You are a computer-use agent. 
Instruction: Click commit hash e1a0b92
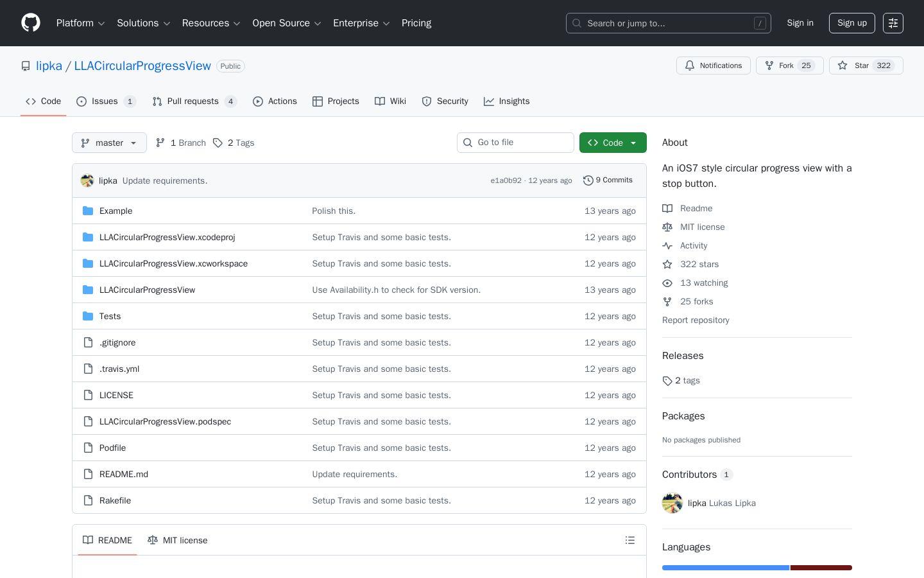coord(506,180)
